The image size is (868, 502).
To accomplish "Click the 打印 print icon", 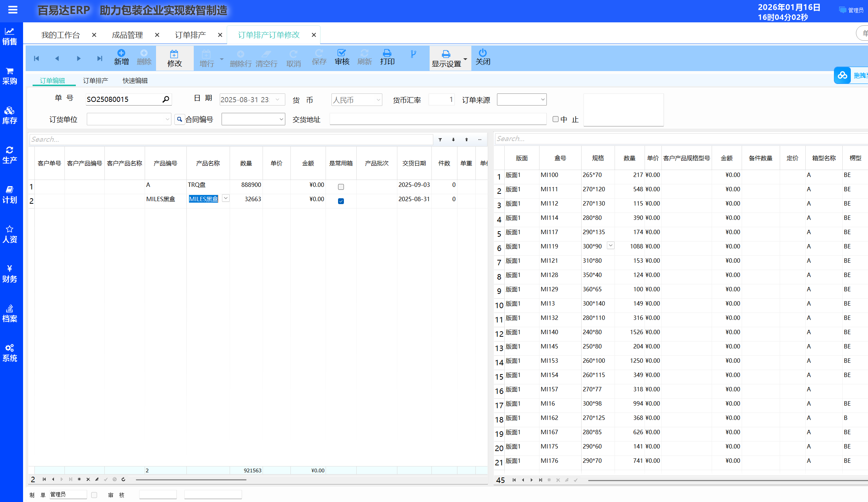I will pyautogui.click(x=387, y=53).
